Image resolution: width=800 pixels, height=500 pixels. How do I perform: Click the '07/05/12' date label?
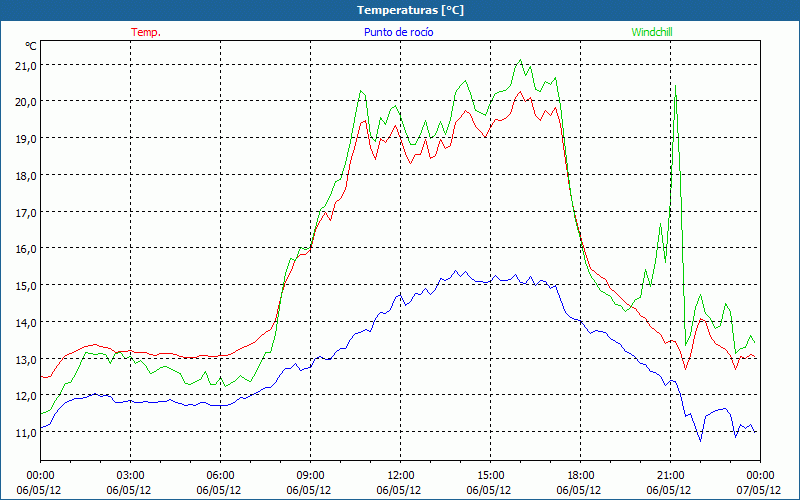tap(760, 490)
